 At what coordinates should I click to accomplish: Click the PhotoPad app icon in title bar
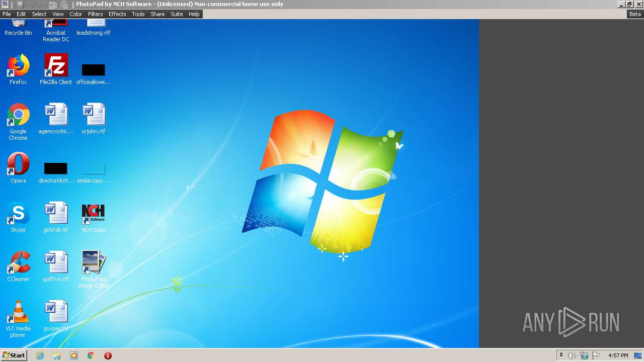point(5,4)
